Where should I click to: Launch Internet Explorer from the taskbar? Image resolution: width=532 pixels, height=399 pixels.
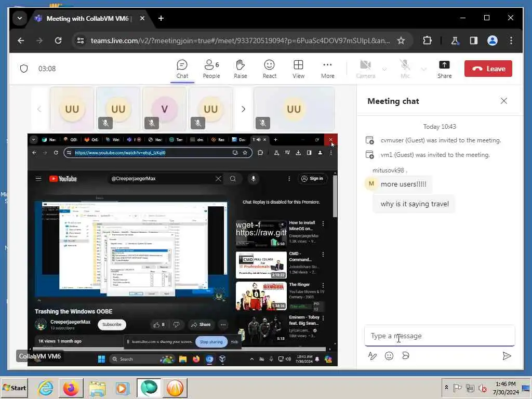46,388
